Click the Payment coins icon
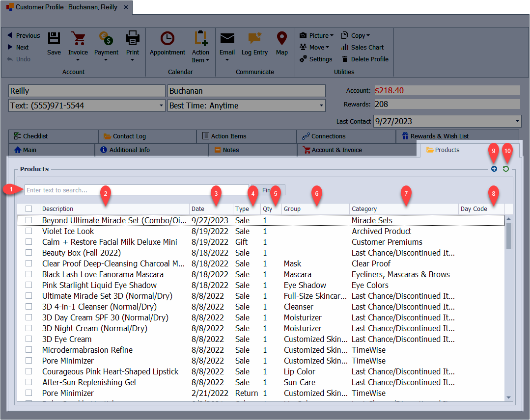This screenshot has height=420, width=530. (106, 38)
